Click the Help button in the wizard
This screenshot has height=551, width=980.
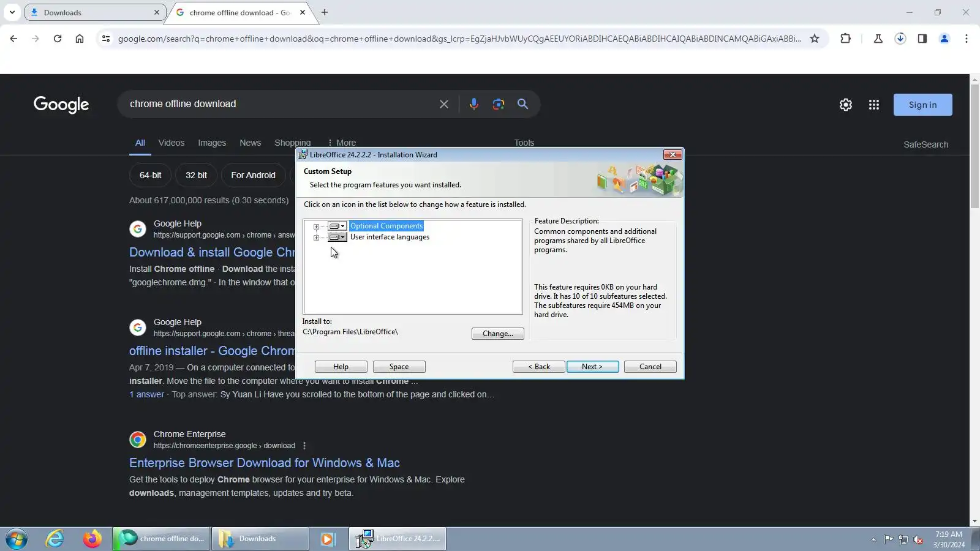pyautogui.click(x=341, y=367)
